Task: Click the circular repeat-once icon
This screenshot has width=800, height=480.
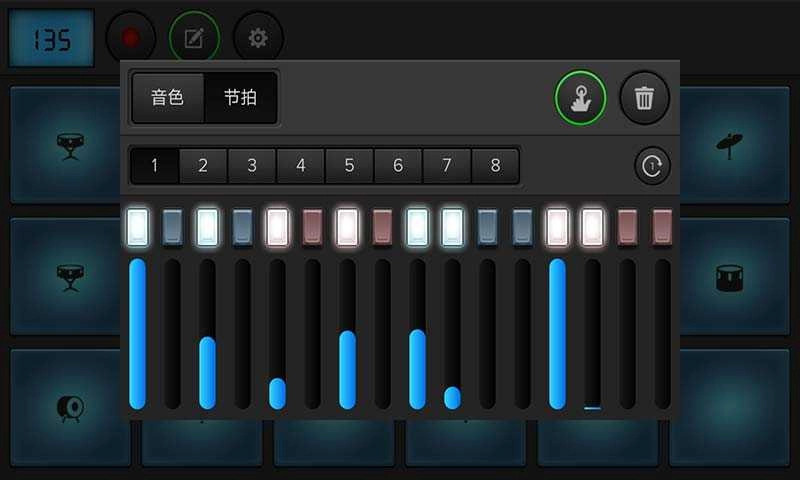Action: (652, 166)
